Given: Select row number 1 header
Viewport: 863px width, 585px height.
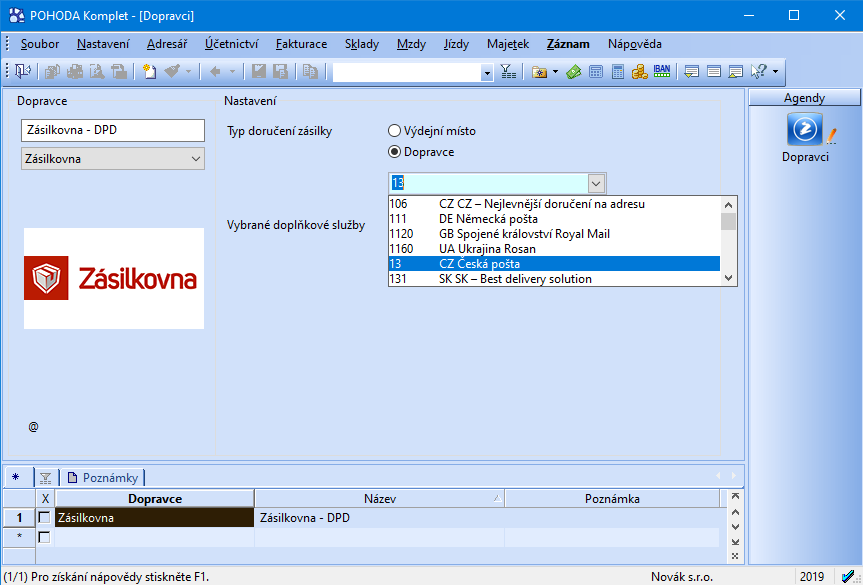Looking at the screenshot, I should point(19,518).
